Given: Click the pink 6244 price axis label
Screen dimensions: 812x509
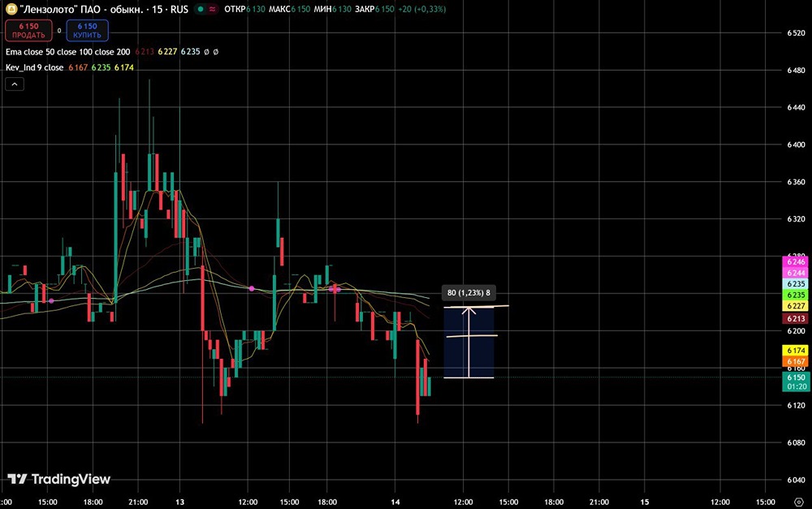Looking at the screenshot, I should click(x=796, y=273).
